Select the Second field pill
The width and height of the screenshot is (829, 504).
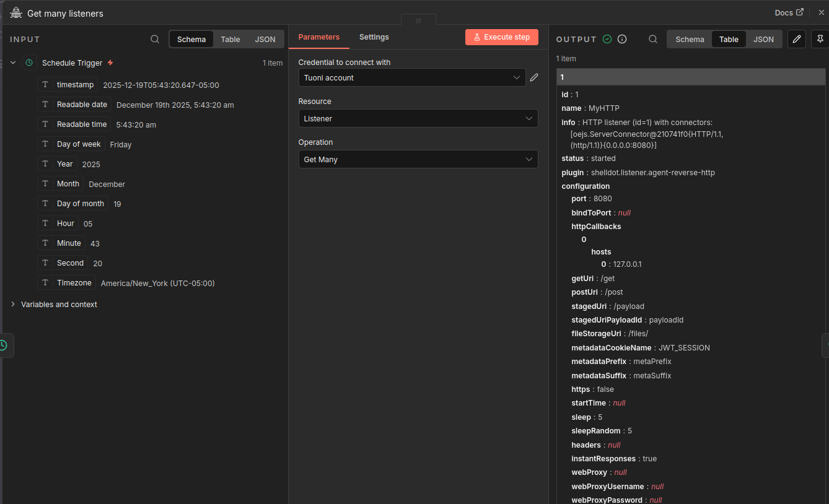point(63,263)
